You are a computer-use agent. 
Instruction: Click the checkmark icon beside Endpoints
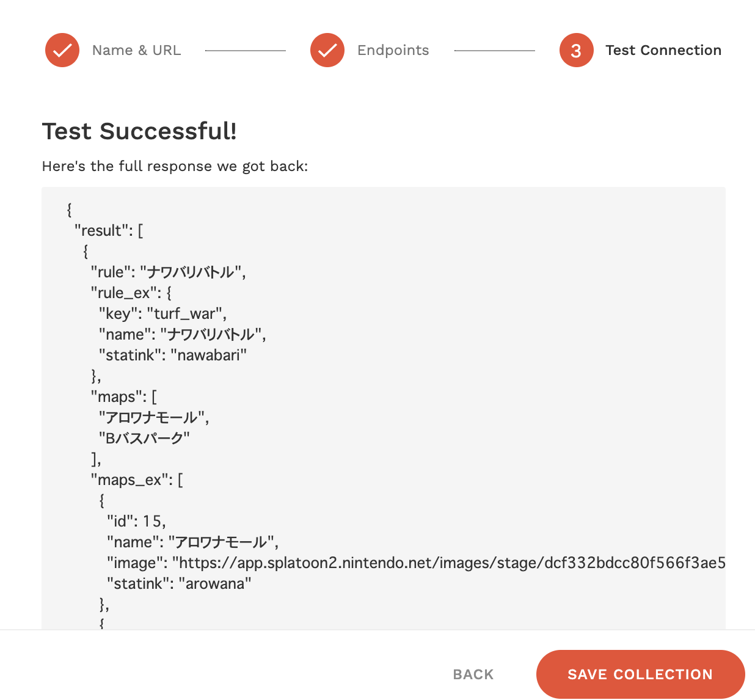(327, 50)
